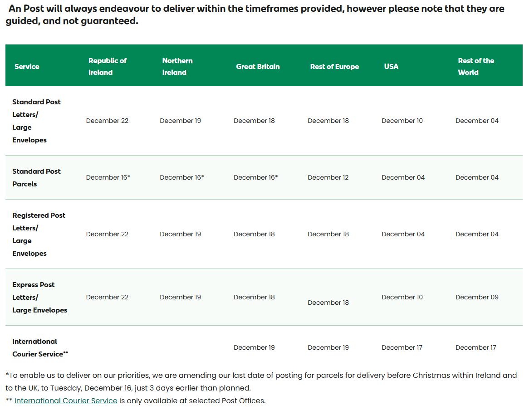Click International Courier Service USA date

pyautogui.click(x=402, y=348)
